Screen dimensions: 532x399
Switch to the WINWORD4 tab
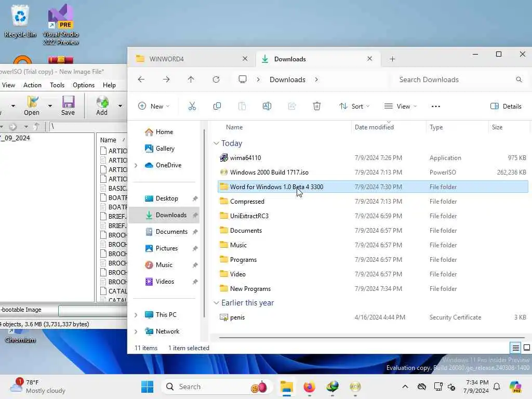[x=192, y=59]
